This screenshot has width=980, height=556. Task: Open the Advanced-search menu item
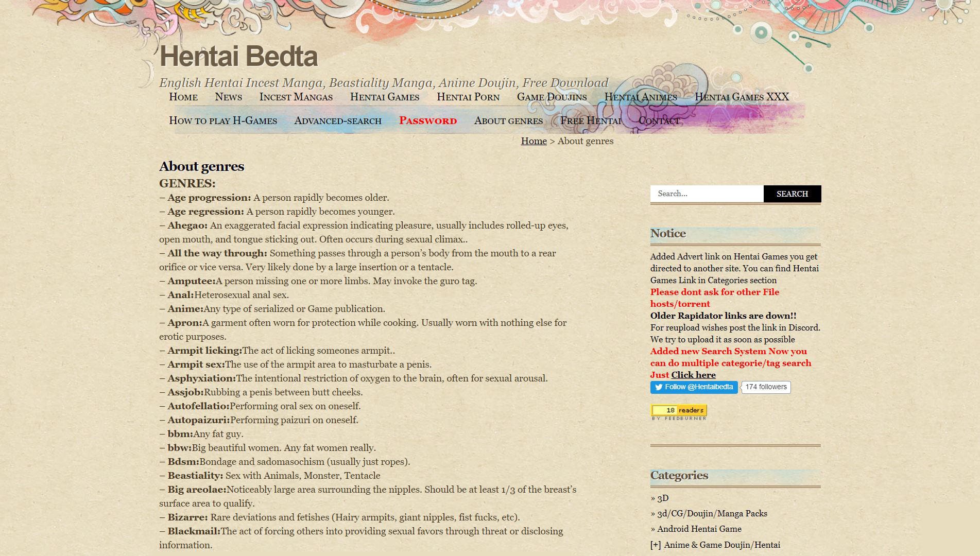point(338,120)
